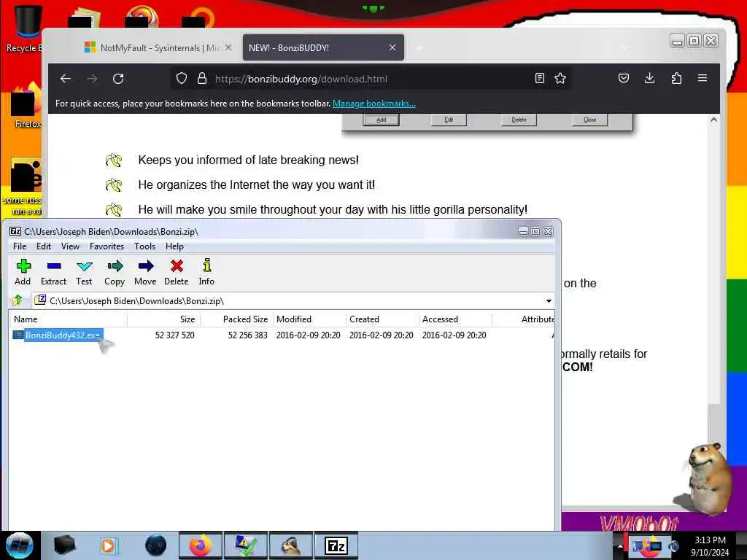Open the 7-Zip View menu
The height and width of the screenshot is (560, 747).
click(x=70, y=246)
